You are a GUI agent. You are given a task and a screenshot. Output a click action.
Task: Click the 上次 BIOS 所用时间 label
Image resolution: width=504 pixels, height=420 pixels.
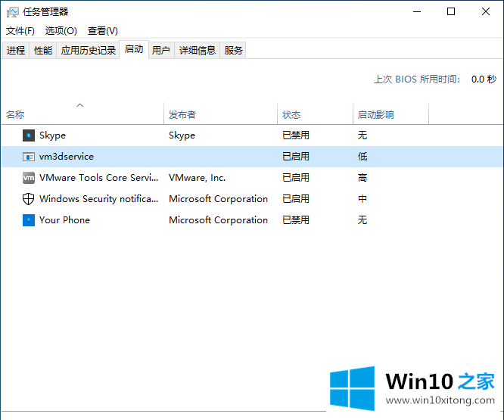(417, 79)
